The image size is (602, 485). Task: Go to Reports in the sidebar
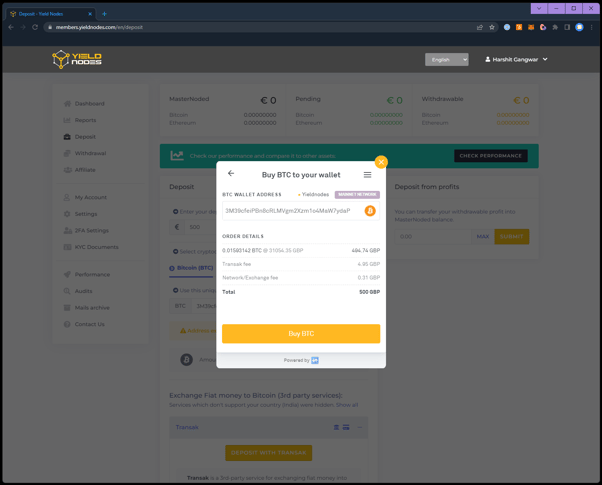pyautogui.click(x=85, y=120)
